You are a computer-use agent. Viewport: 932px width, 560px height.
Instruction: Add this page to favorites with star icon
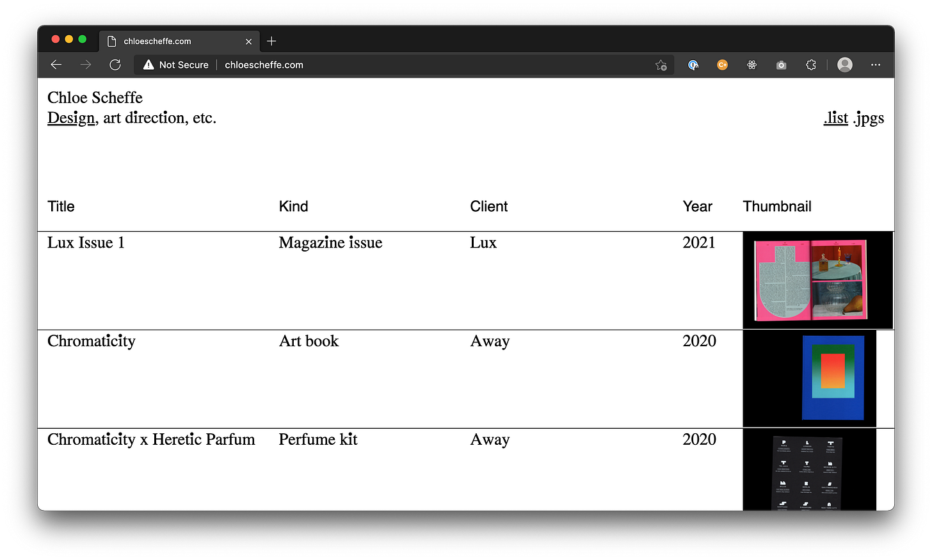click(661, 65)
